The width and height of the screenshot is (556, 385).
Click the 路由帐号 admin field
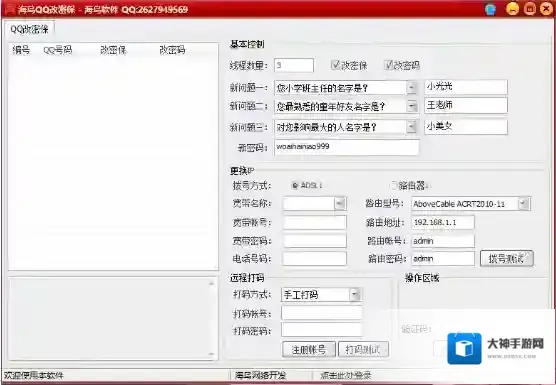tap(443, 241)
